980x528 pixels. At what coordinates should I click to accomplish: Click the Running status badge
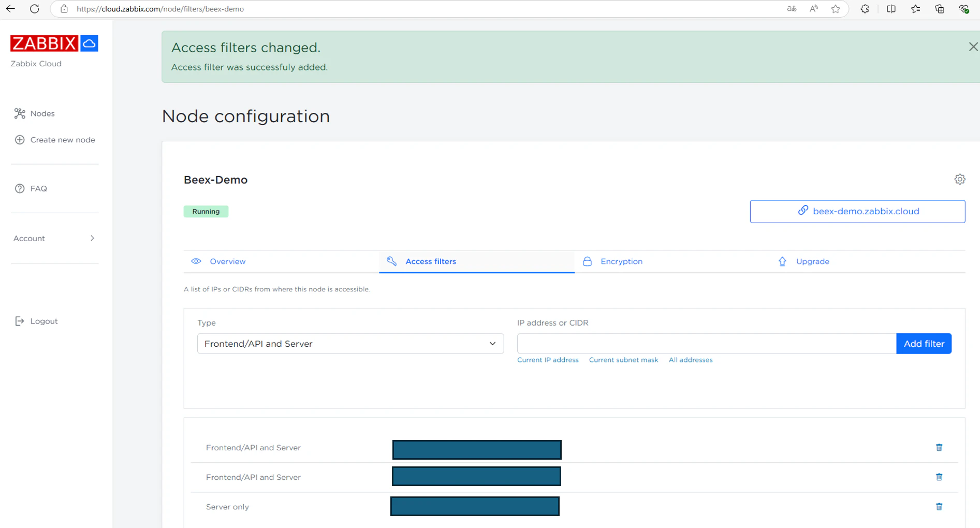pyautogui.click(x=206, y=211)
